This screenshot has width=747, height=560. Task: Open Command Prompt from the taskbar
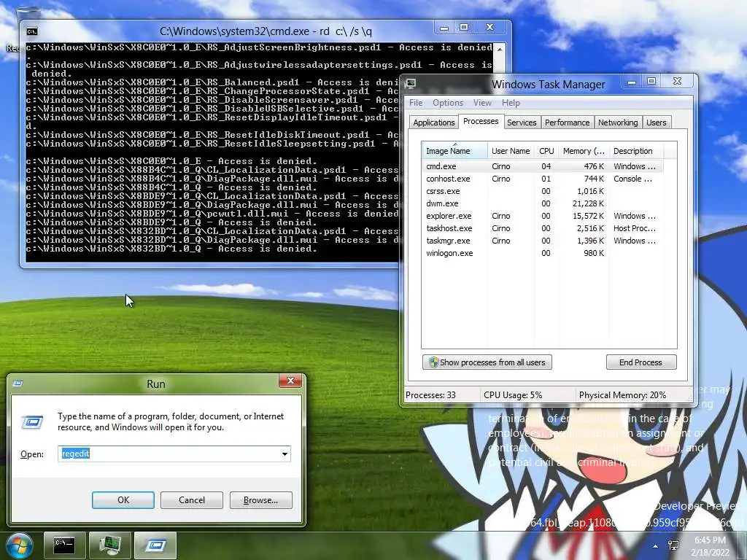click(x=65, y=545)
